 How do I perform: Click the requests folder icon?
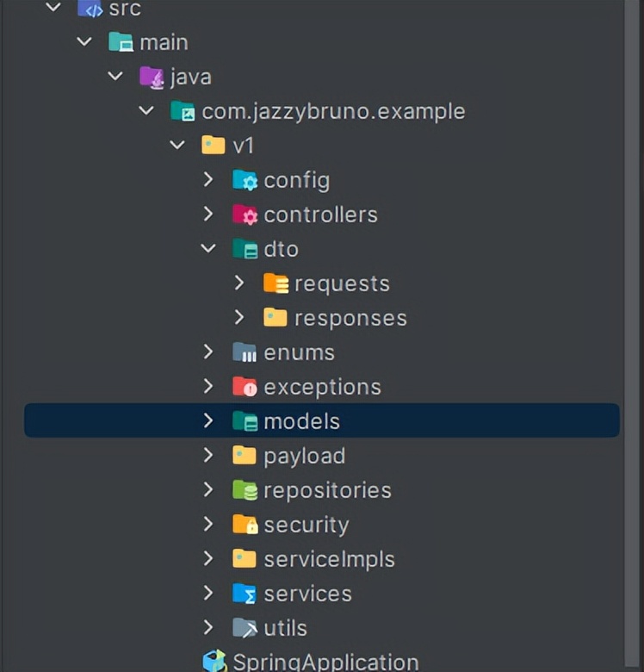coord(276,284)
